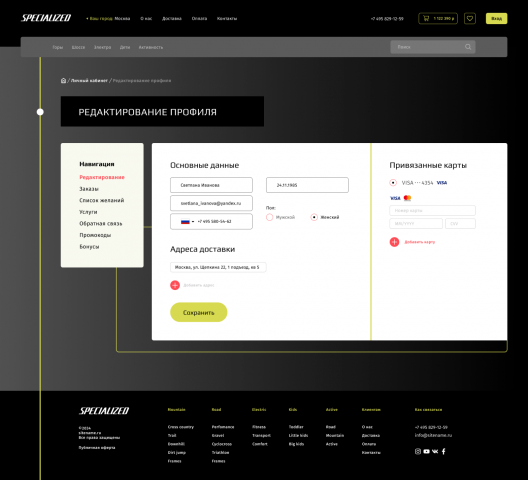Open YouTube from the footer
The image size is (528, 480).
click(x=427, y=451)
